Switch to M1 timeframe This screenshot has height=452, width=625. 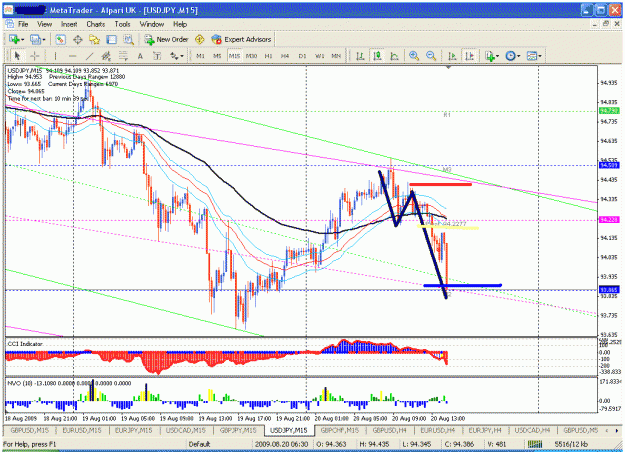(200, 56)
